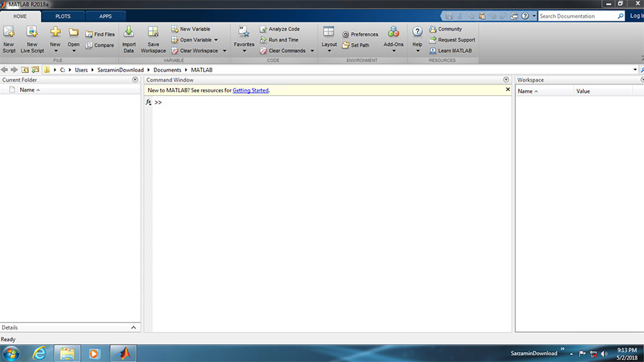
Task: Click the quick access Save icon
Action: click(x=449, y=16)
